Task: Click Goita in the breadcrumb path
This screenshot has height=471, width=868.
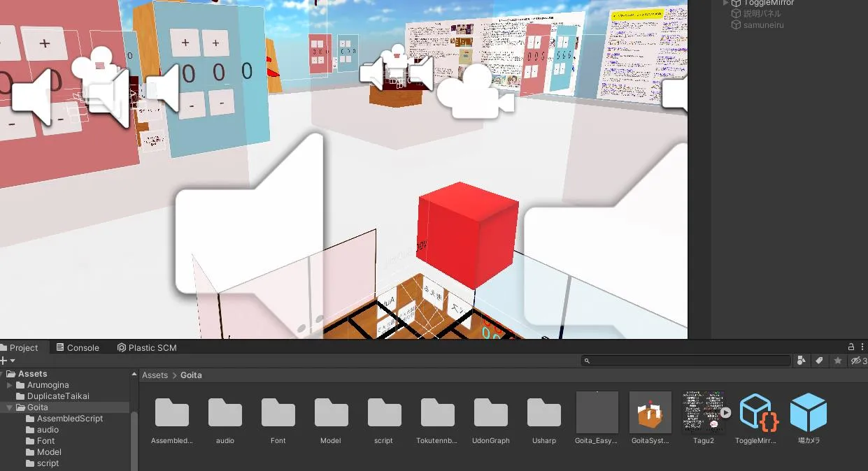Action: pyautogui.click(x=191, y=375)
